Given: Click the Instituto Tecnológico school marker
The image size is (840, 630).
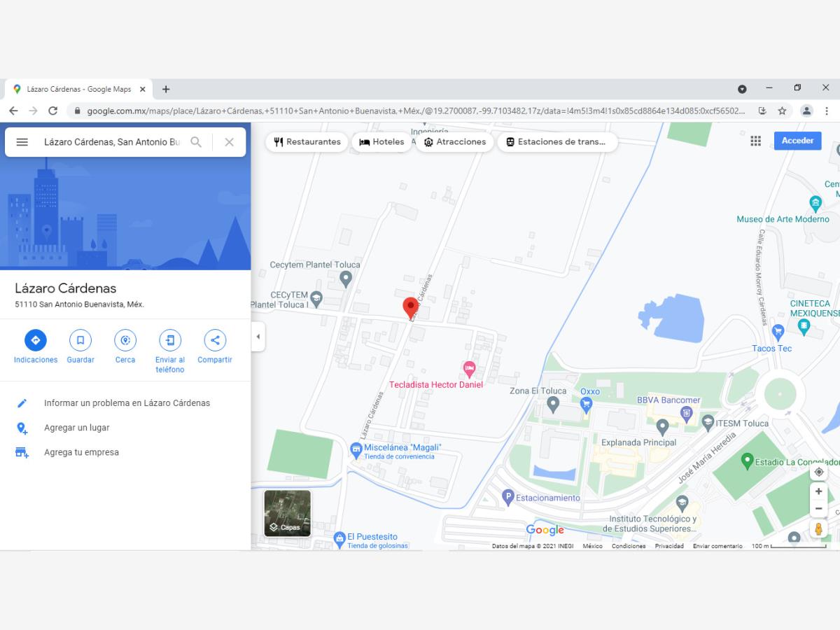Looking at the screenshot, I should 682,503.
